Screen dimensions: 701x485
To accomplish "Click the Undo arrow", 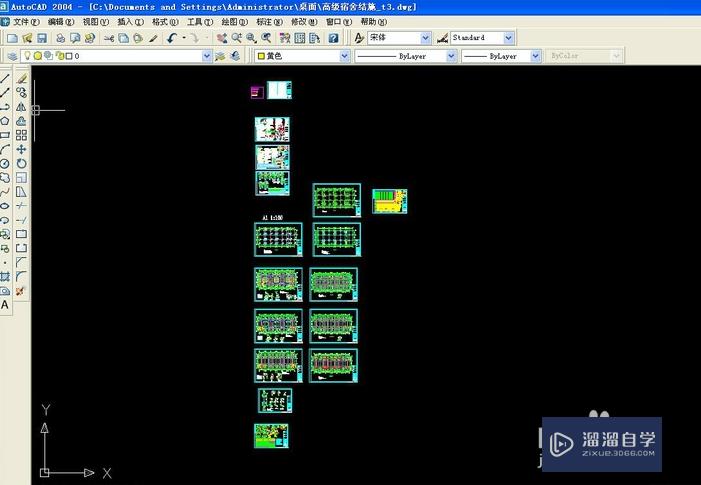I will pos(172,38).
